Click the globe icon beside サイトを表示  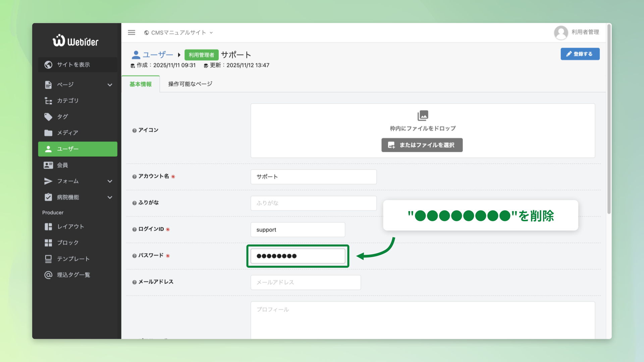[x=48, y=65]
